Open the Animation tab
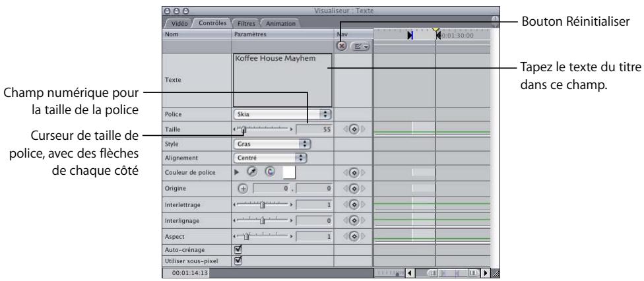 tap(280, 24)
